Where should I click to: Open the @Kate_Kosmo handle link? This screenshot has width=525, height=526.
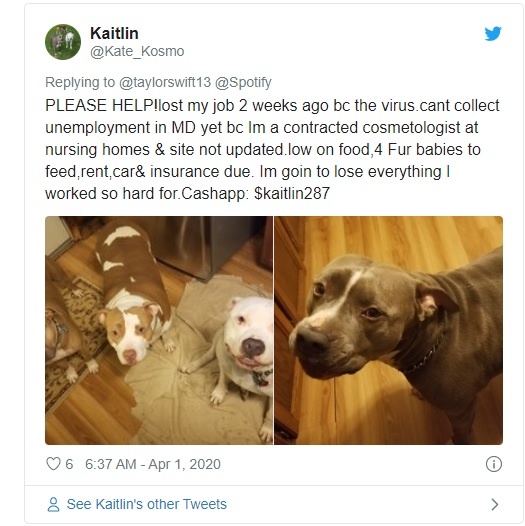click(x=137, y=52)
